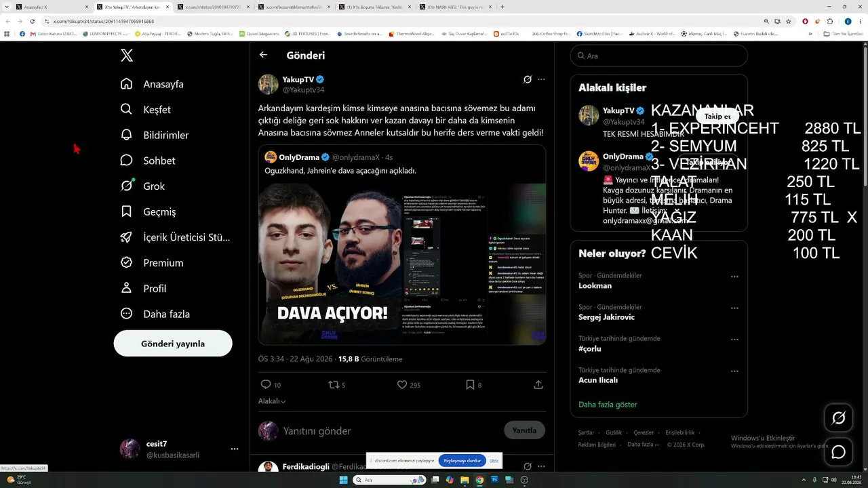
Task: Open Photoshop from the taskbar
Action: [494, 480]
